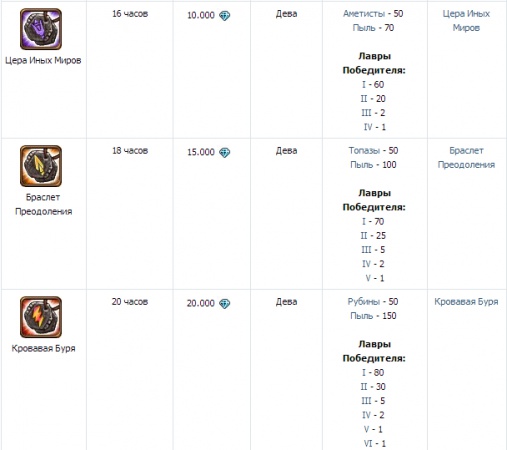Click the orange Браслет Преодоления item icon
This screenshot has width=507, height=450.
pyautogui.click(x=41, y=166)
